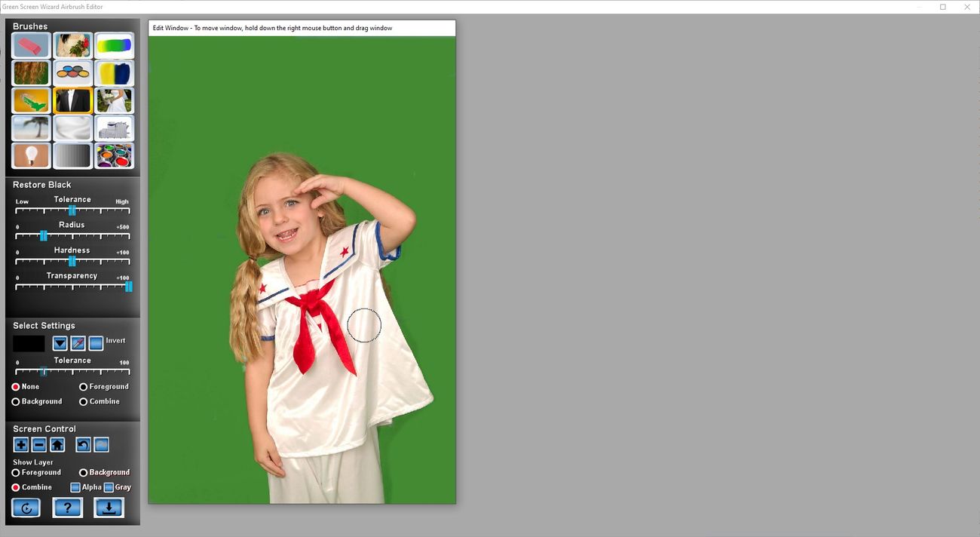Image resolution: width=980 pixels, height=537 pixels.
Task: Adjust the Radius slider handle
Action: (x=44, y=236)
